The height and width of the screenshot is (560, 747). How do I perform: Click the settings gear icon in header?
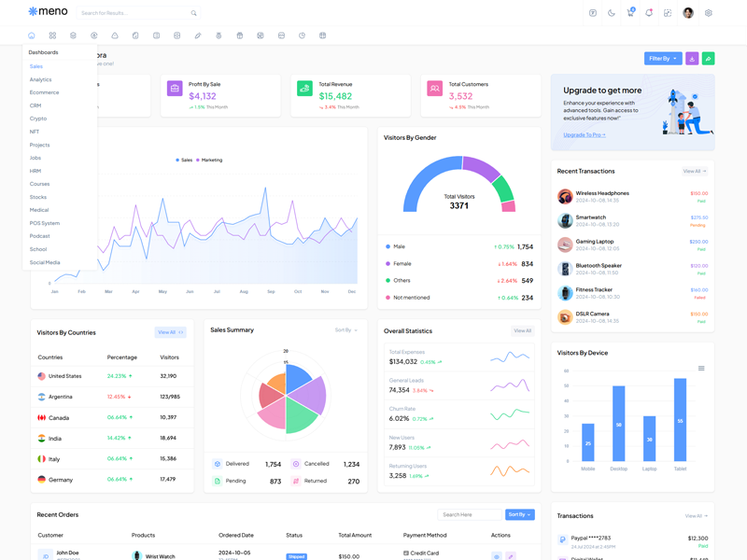pyautogui.click(x=709, y=13)
